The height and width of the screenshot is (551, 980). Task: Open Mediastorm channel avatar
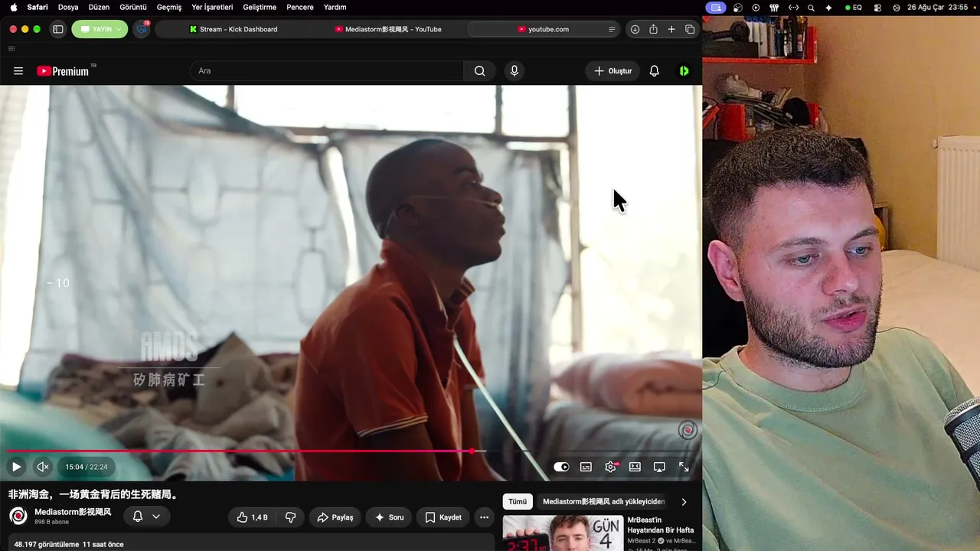[18, 516]
